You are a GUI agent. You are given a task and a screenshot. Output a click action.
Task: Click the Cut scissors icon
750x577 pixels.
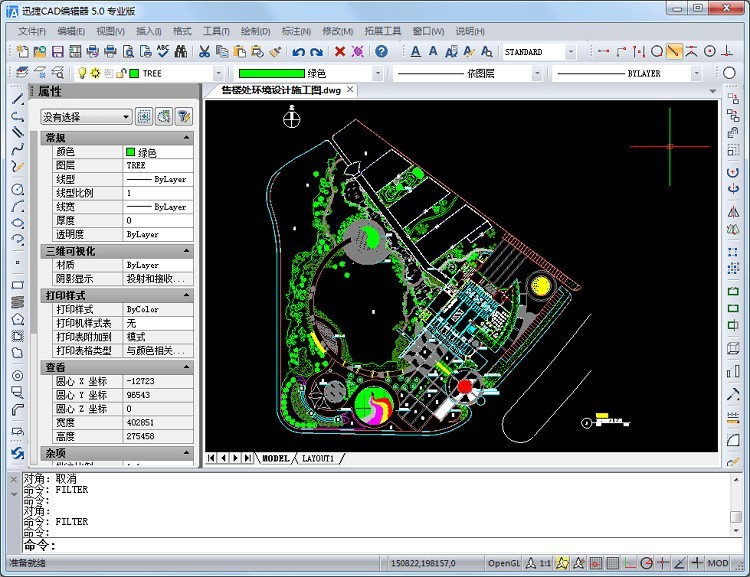tap(205, 52)
